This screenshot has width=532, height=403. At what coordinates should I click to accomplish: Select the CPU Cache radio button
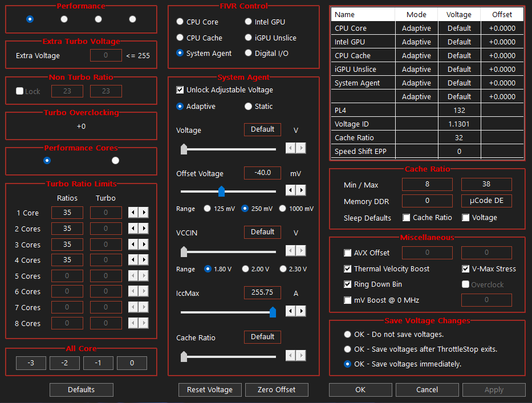[x=180, y=38]
